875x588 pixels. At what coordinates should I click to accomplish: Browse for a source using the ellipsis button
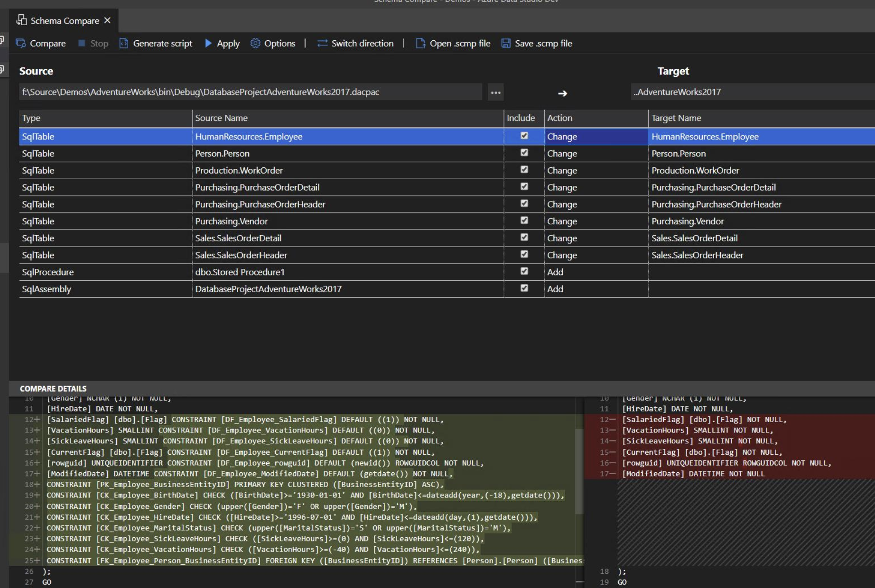(495, 93)
